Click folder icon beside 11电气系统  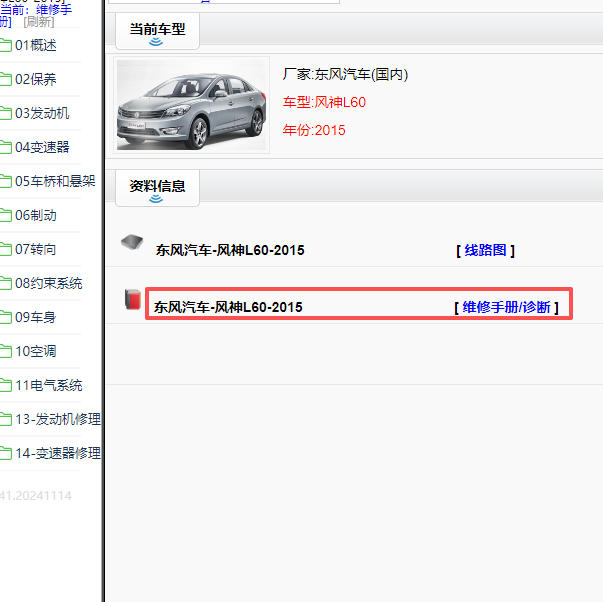(x=6, y=385)
